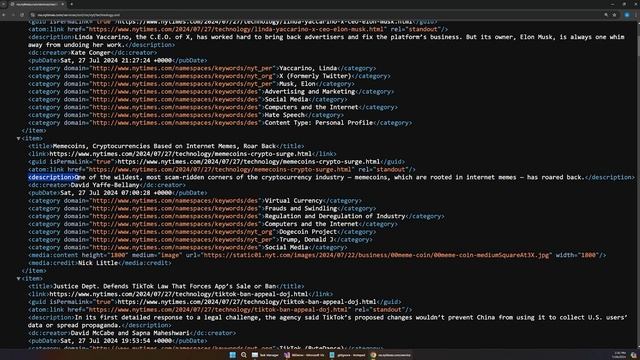
Task: Click media credit 'Nick Little'
Action: (98, 263)
